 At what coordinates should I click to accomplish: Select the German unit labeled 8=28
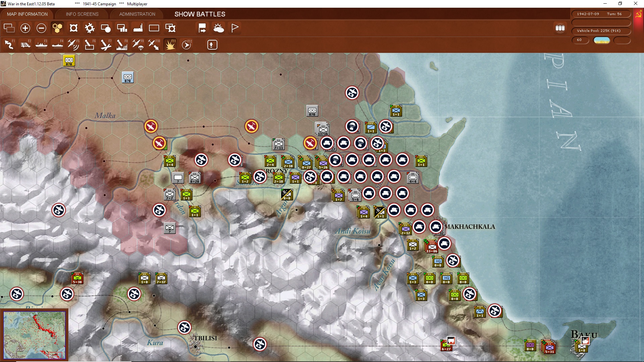pos(195,178)
